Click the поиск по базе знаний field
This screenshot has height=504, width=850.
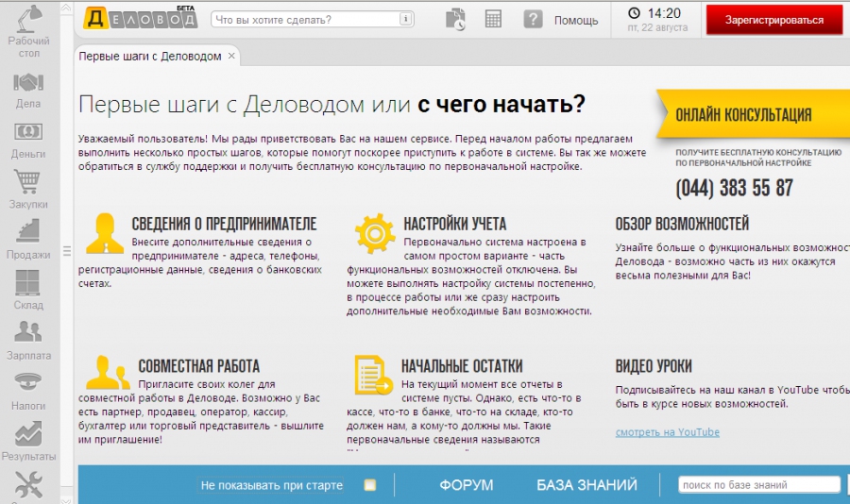(x=759, y=484)
